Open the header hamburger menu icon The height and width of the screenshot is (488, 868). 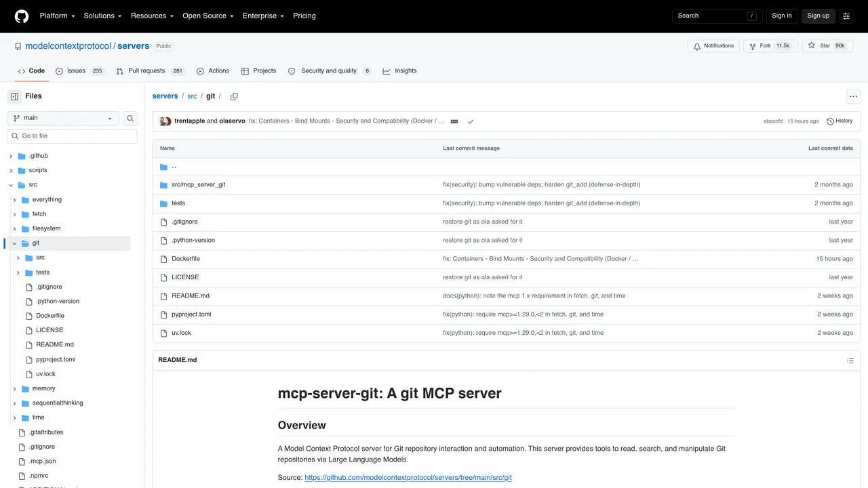846,16
